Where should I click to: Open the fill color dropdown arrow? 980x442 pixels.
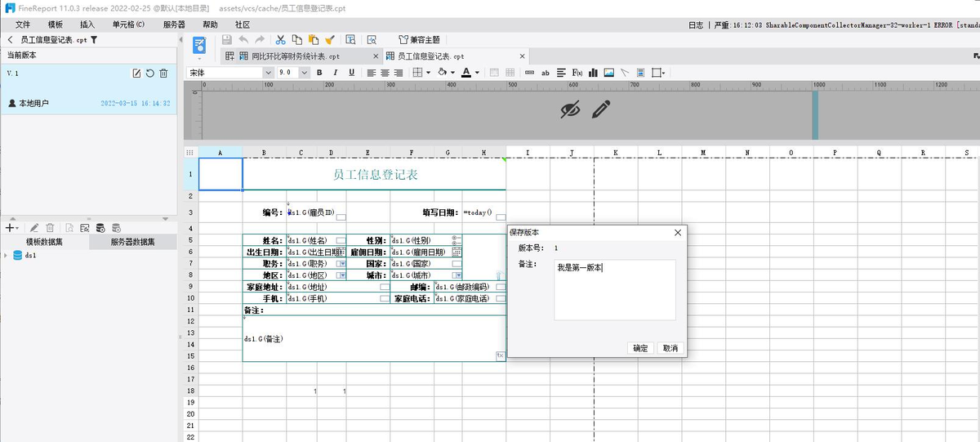pos(453,73)
